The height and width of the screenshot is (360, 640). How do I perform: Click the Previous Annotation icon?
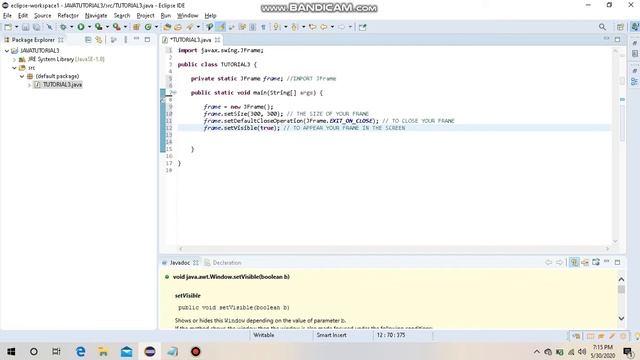(295, 27)
